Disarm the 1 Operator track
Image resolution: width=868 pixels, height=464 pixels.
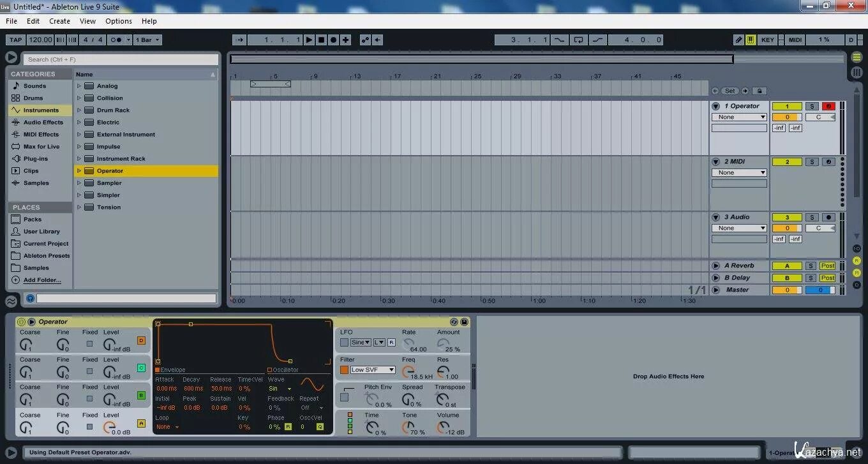pyautogui.click(x=828, y=106)
